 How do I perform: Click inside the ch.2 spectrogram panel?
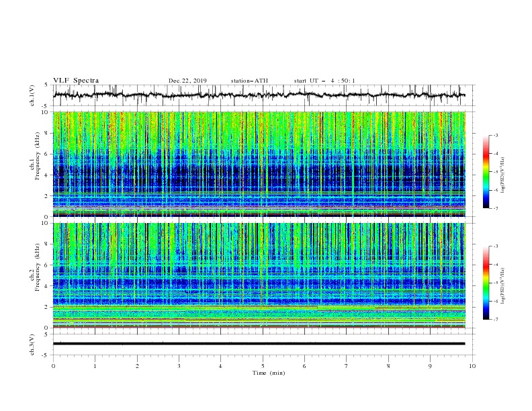coord(259,275)
